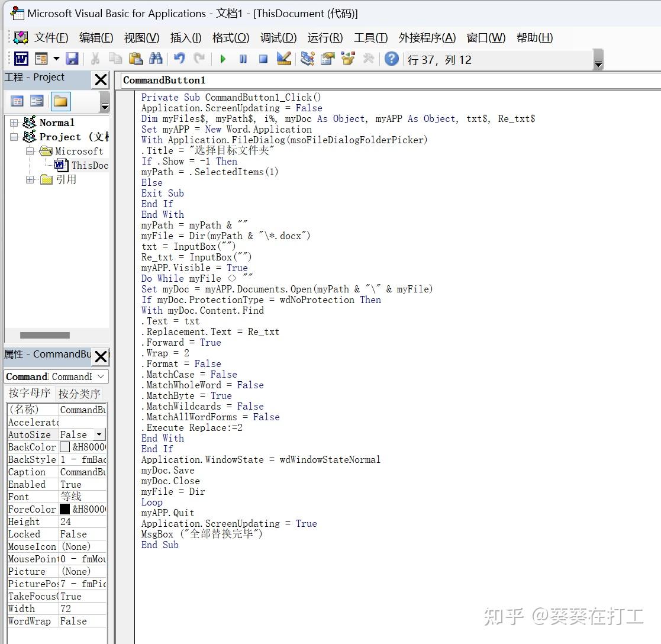661x644 pixels.
Task: Open the 运行(R) menu
Action: click(x=324, y=37)
